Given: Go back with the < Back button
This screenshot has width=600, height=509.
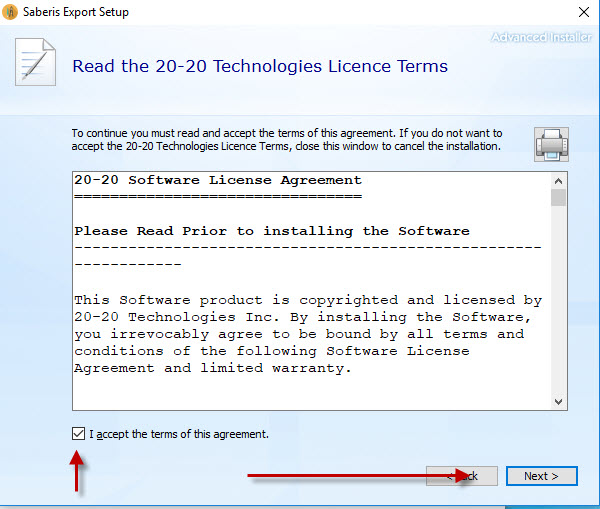Looking at the screenshot, I should click(462, 476).
